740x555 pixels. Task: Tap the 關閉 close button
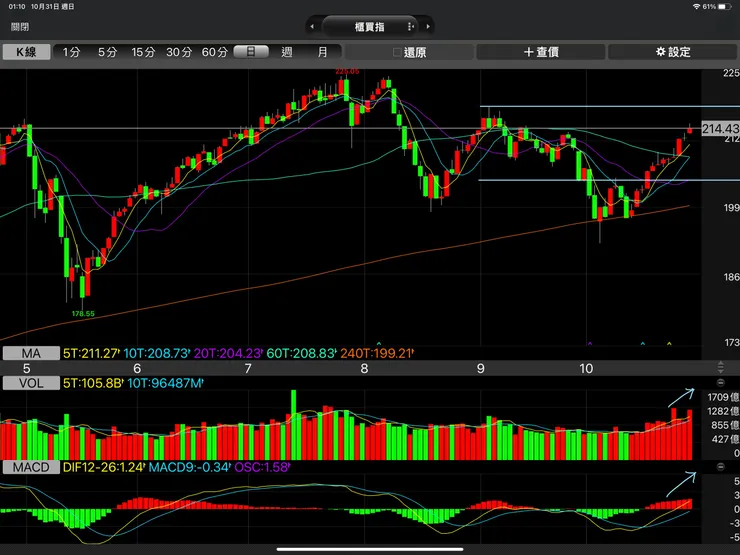pos(20,27)
